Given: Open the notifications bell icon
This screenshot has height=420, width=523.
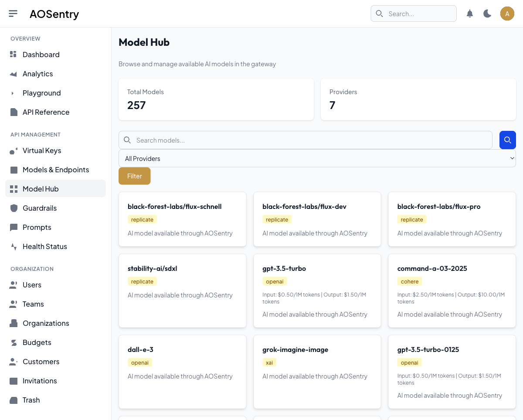Looking at the screenshot, I should [469, 14].
